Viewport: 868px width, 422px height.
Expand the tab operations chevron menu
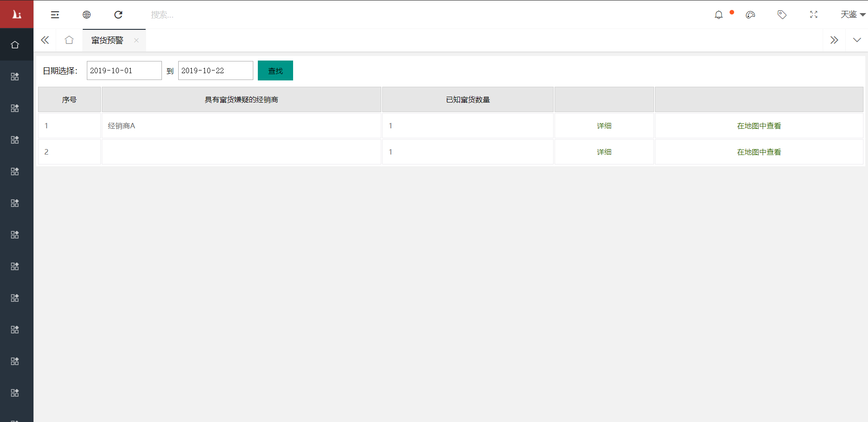click(857, 40)
